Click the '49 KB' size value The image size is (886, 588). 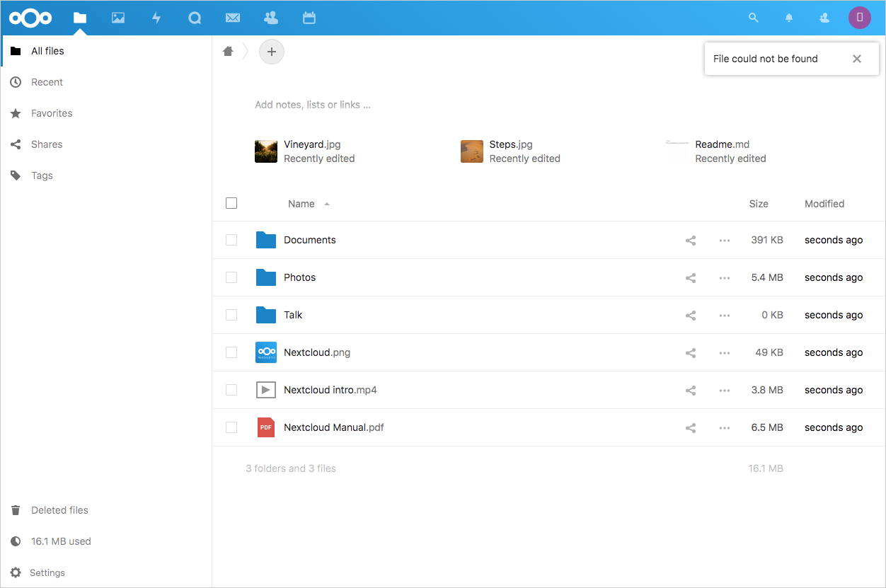click(769, 352)
